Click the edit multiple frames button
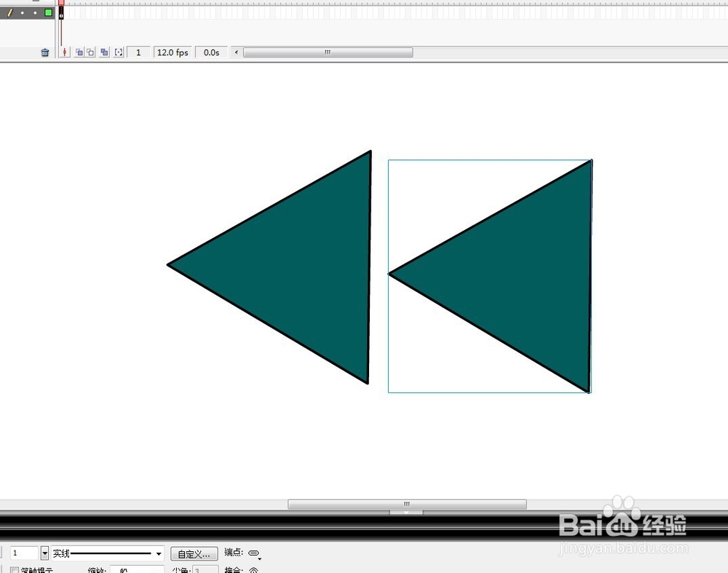Screen dimensions: 728x573 tap(104, 52)
